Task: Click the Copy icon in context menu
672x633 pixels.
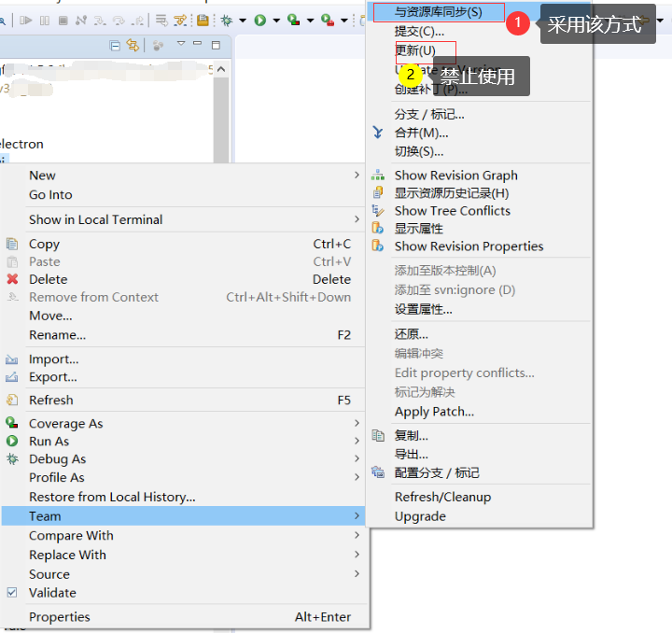Action: [12, 244]
